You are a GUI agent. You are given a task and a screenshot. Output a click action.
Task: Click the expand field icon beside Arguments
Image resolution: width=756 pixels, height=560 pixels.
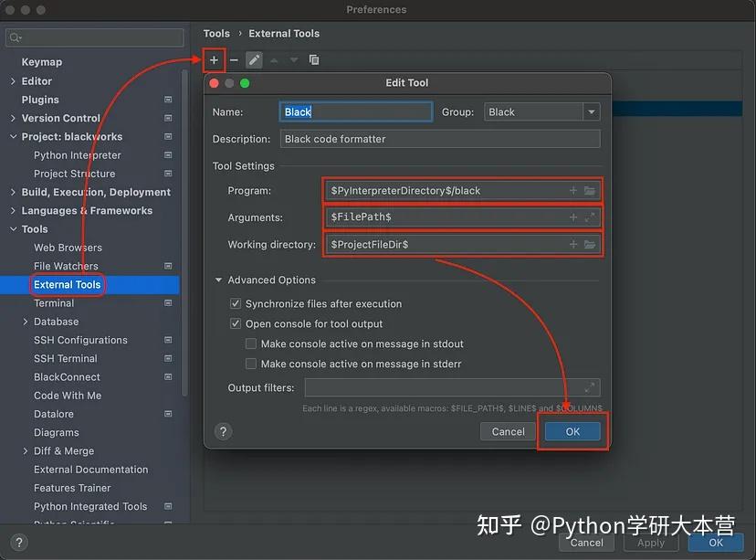[593, 217]
